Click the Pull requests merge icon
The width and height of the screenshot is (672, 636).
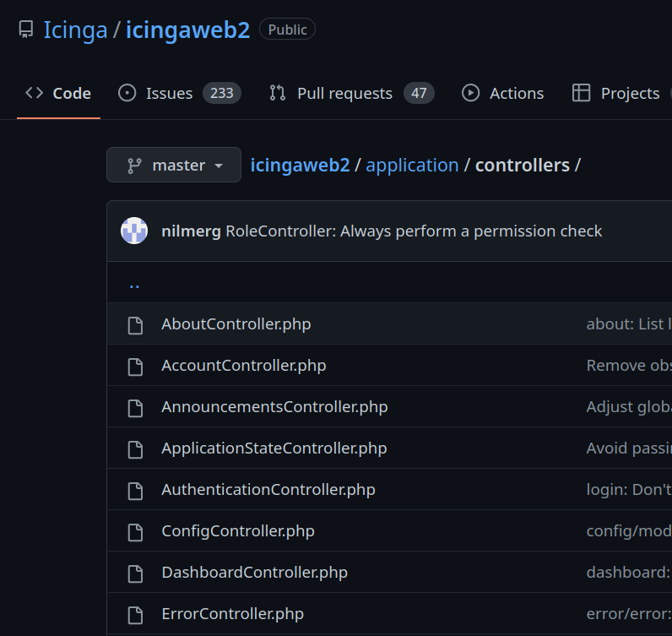pos(278,93)
